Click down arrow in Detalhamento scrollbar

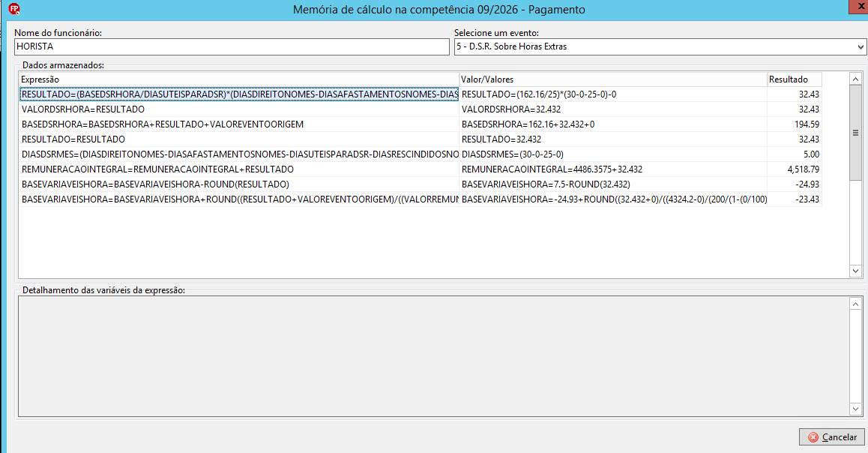[x=855, y=409]
